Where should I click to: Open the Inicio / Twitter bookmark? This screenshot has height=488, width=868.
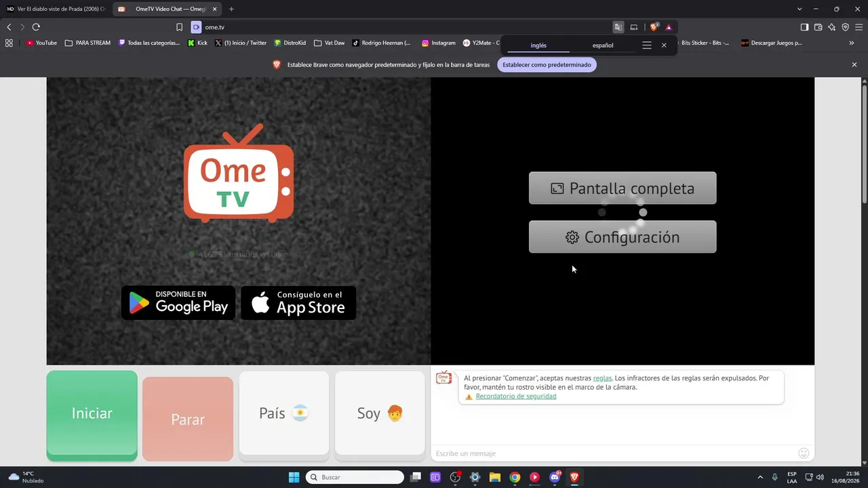tap(241, 43)
